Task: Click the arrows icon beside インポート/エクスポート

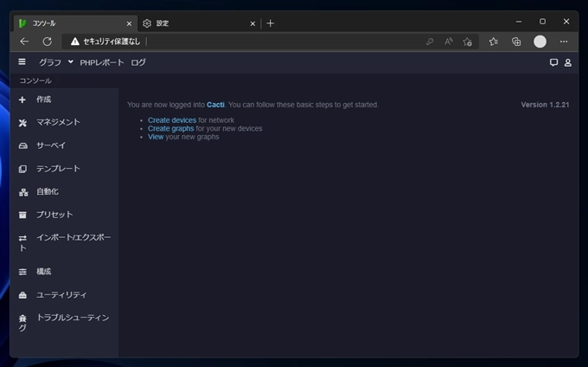Action: (x=22, y=238)
